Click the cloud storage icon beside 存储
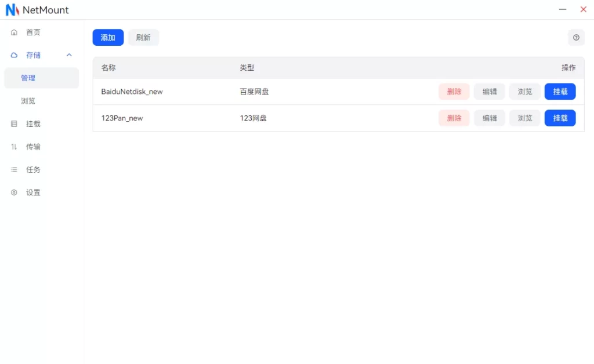Screen dimensions: 594x364 point(14,55)
